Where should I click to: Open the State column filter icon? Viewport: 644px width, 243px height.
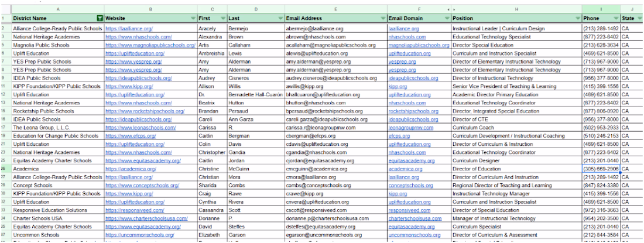coord(640,19)
